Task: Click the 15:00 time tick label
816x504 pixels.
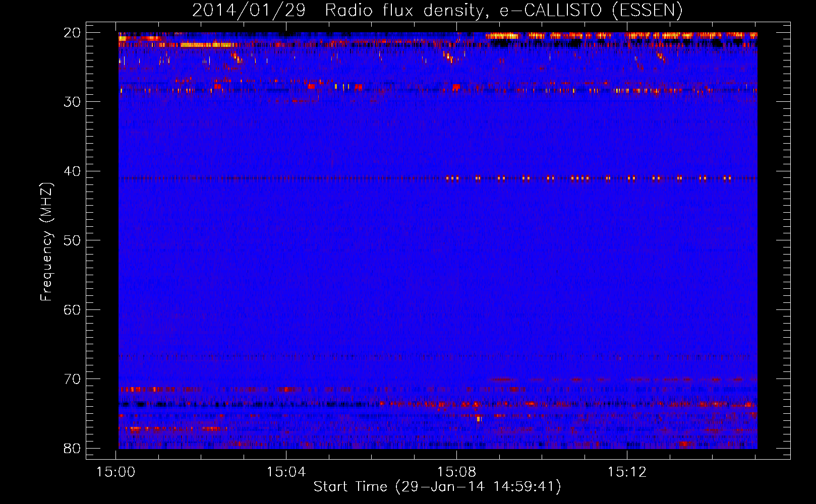Action: coord(116,472)
